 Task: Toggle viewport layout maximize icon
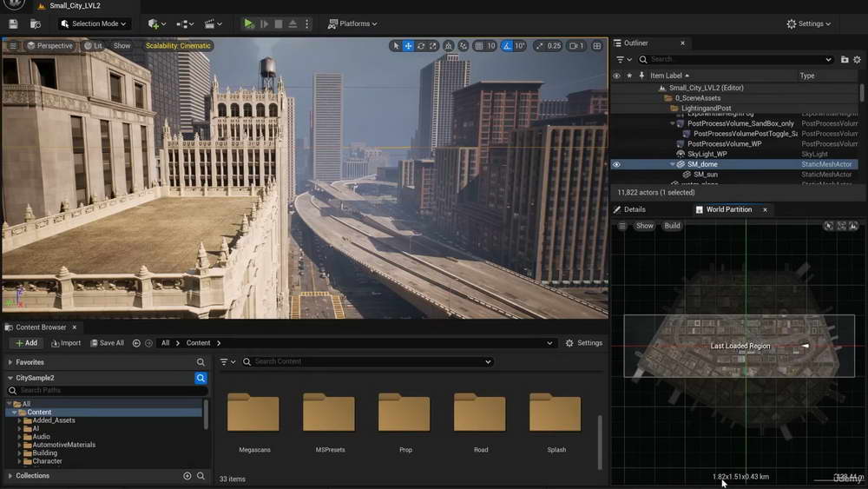[x=597, y=46]
